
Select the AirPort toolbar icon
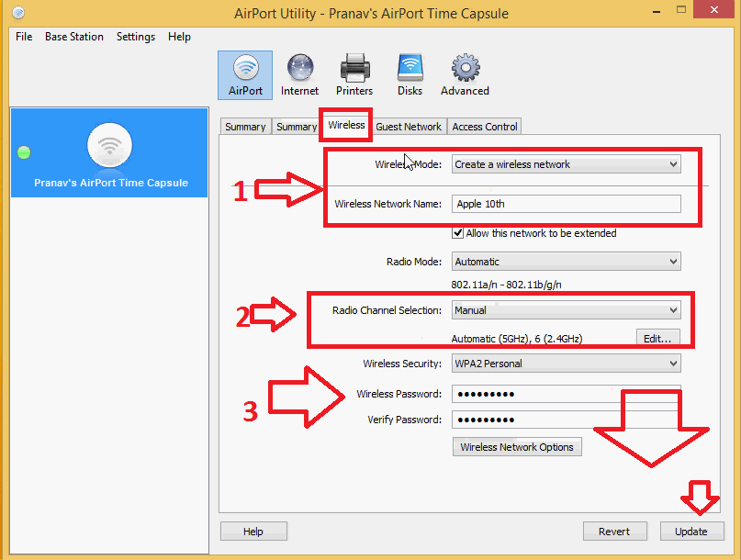[x=244, y=74]
